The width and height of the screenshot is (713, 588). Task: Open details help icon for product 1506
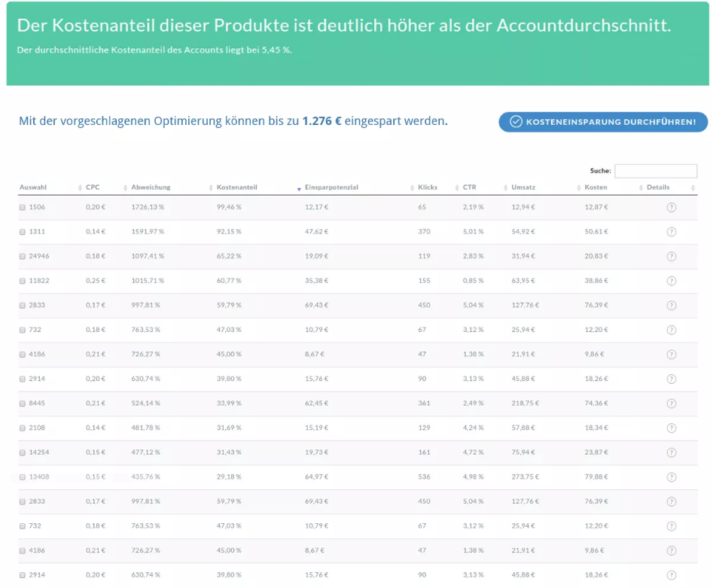click(x=671, y=208)
